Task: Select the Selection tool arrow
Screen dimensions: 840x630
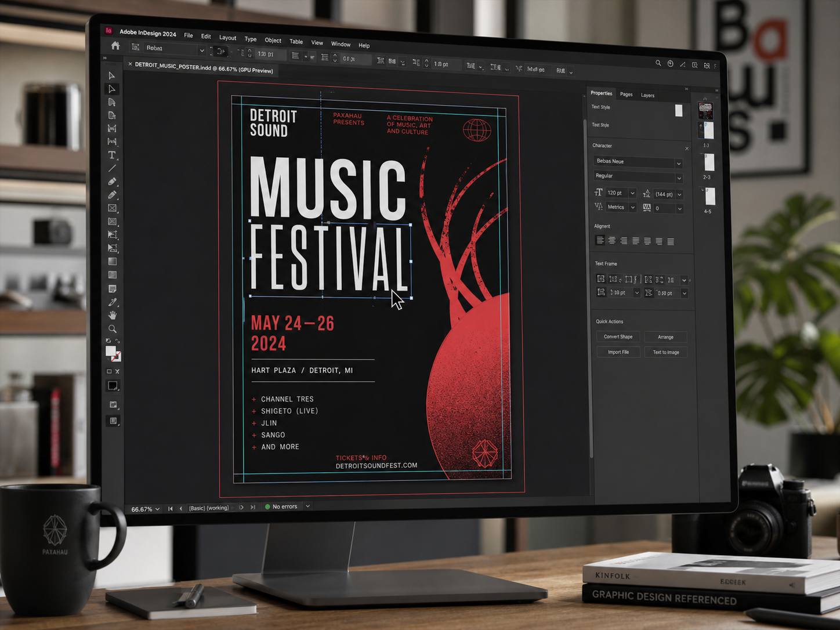Action: [x=111, y=75]
